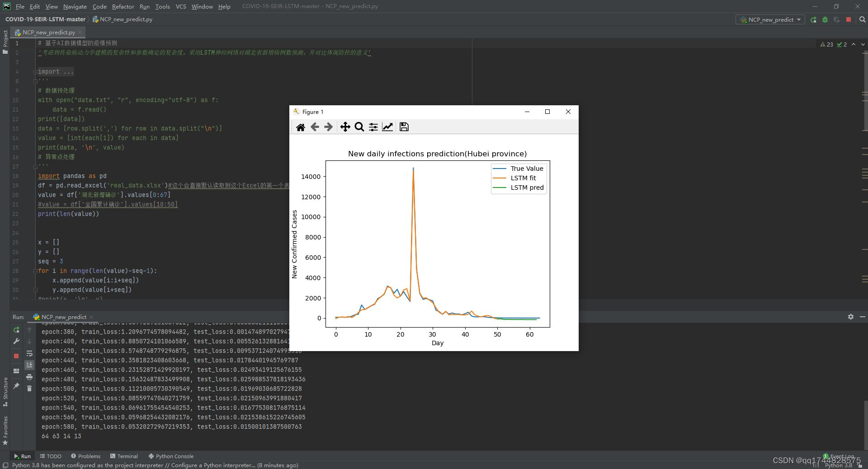The height and width of the screenshot is (469, 868).
Task: Click the True Value legend entry
Action: 518,169
